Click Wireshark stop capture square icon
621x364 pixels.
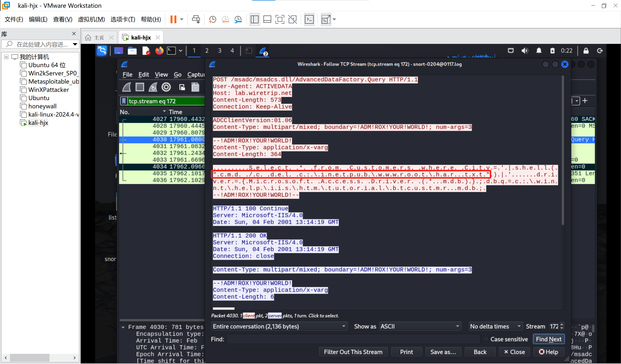(x=140, y=87)
